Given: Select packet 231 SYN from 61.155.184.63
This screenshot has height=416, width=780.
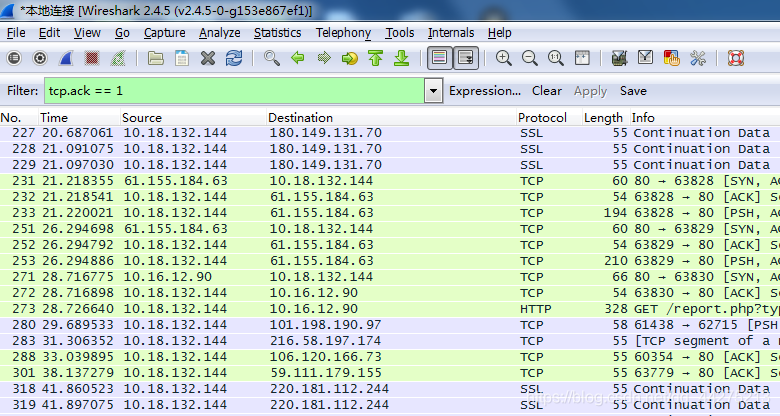Looking at the screenshot, I should [x=390, y=181].
